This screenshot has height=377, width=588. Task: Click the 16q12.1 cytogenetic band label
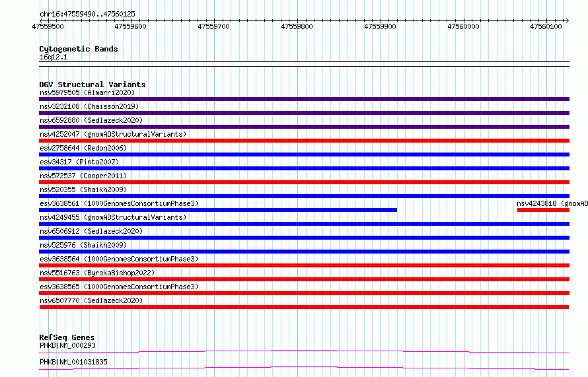[54, 57]
